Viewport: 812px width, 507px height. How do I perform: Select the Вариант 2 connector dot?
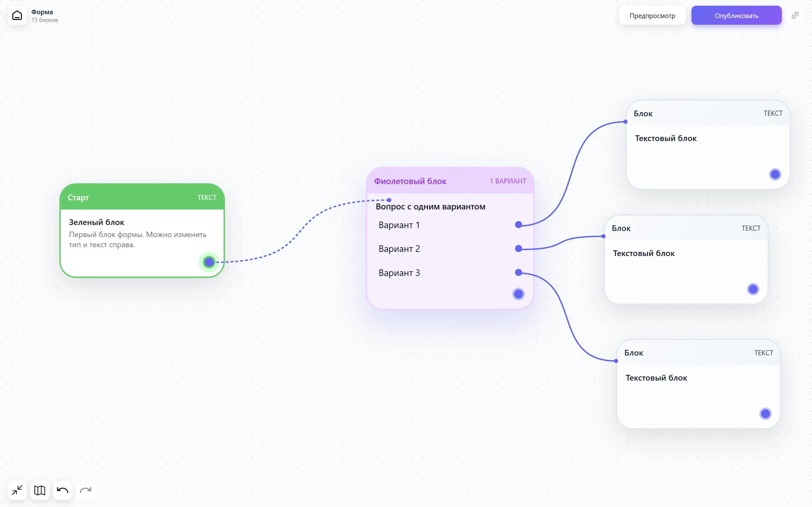pyautogui.click(x=518, y=248)
